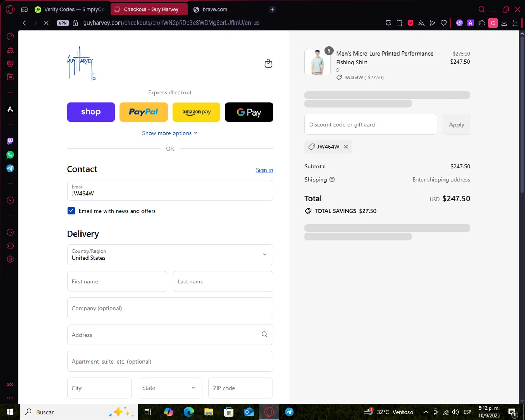Open Task View on the taskbar
Image resolution: width=525 pixels, height=420 pixels.
[x=148, y=412]
